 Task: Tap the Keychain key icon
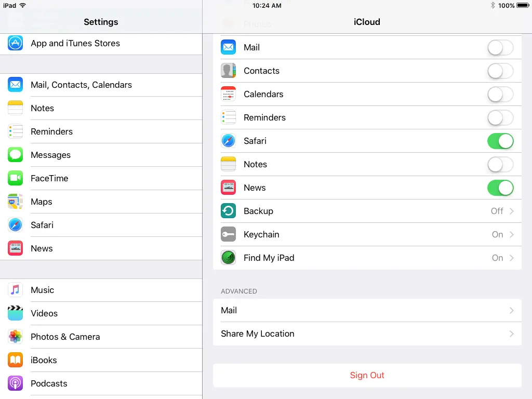pyautogui.click(x=229, y=234)
